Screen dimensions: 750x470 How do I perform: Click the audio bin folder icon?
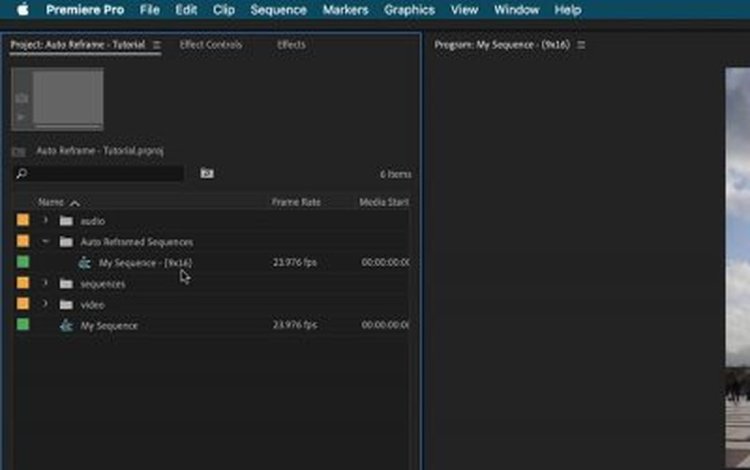[66, 221]
